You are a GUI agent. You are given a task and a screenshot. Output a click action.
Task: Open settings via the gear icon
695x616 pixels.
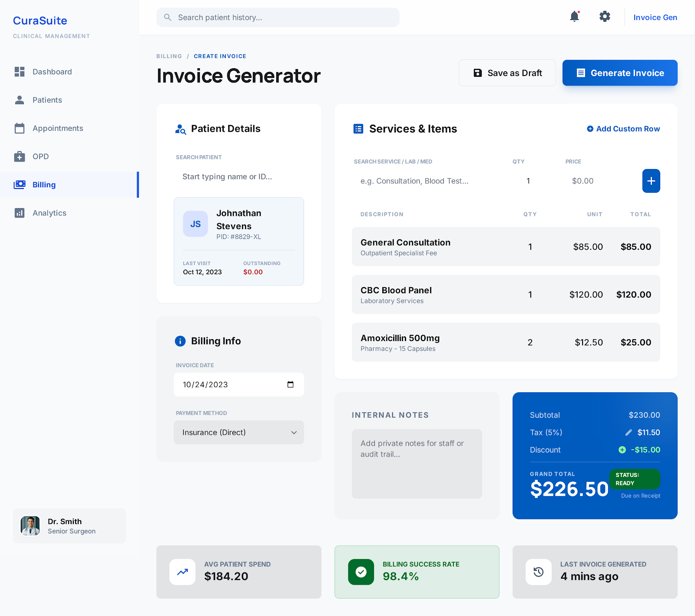pyautogui.click(x=605, y=17)
